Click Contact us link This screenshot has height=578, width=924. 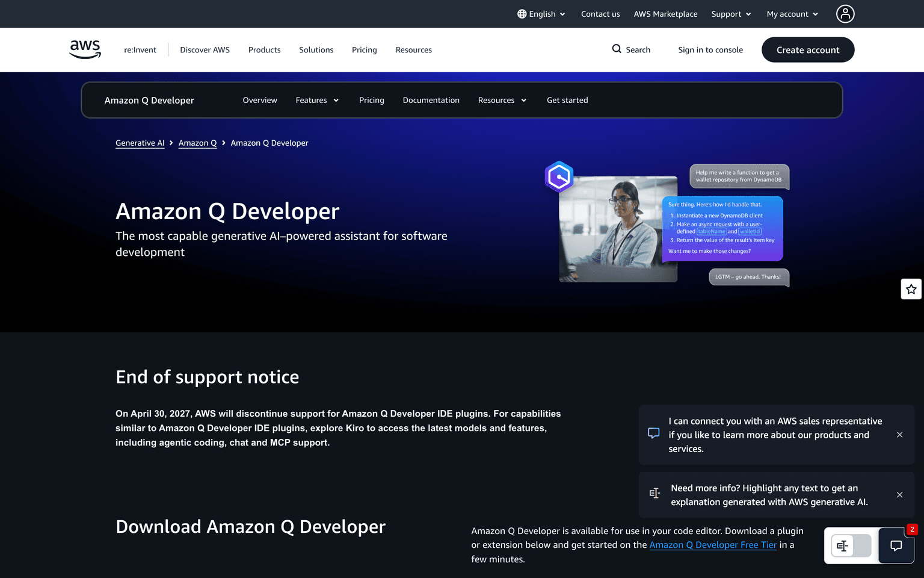tap(600, 14)
